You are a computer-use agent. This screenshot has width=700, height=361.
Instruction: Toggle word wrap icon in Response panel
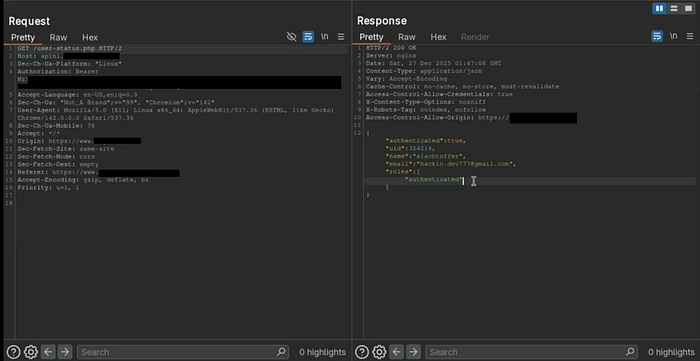coord(657,36)
